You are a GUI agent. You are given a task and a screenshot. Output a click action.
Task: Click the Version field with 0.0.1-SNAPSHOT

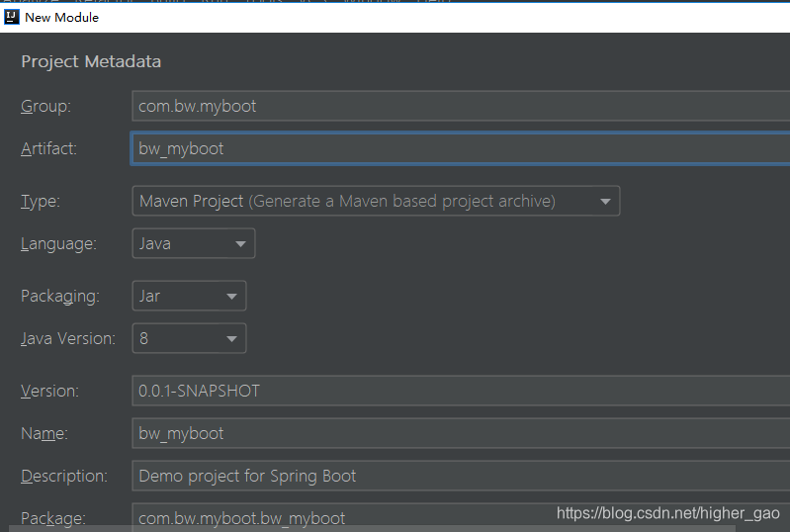click(461, 391)
